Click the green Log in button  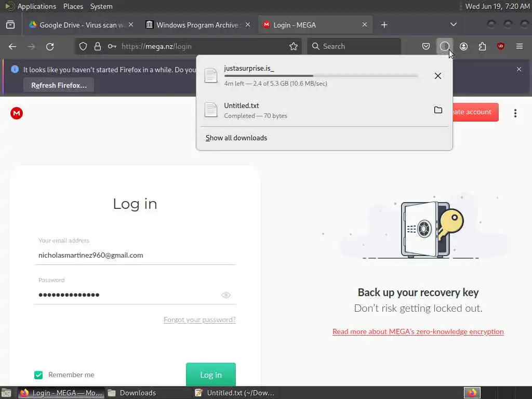point(211,375)
